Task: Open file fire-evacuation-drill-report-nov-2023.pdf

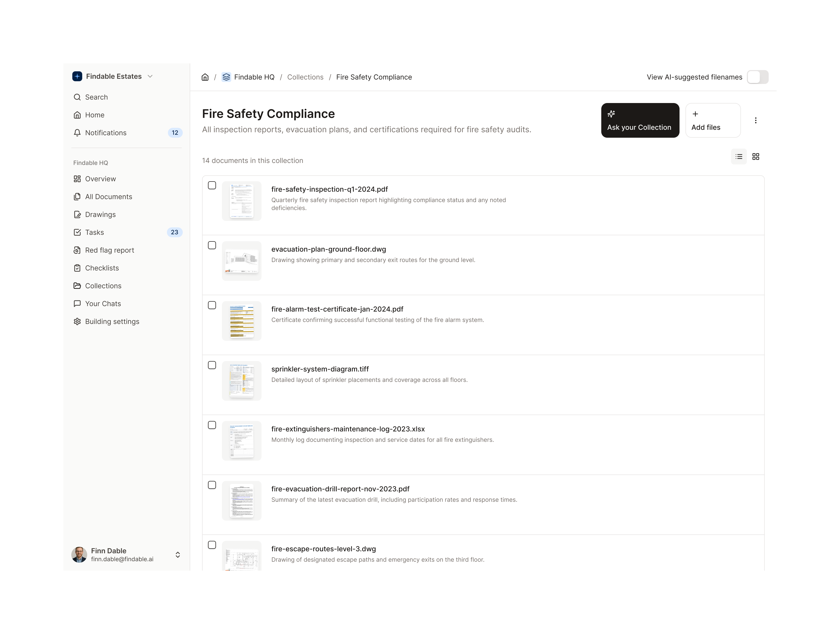Action: tap(340, 489)
